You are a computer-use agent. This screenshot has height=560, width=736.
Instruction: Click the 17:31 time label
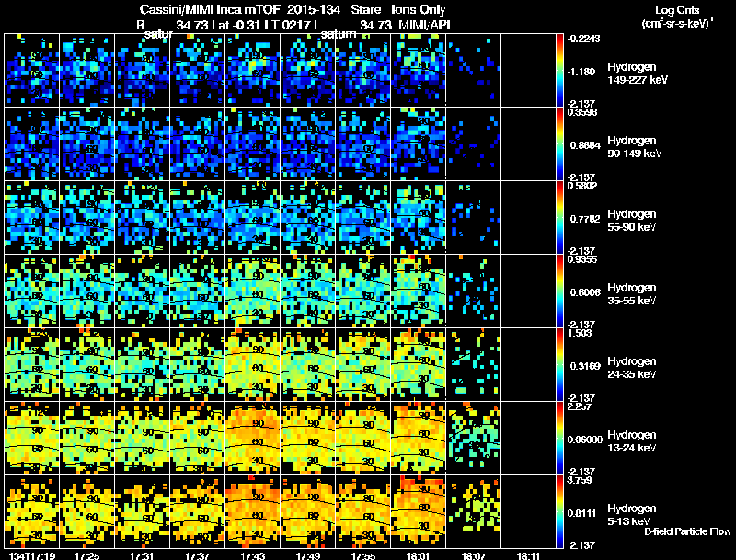click(143, 555)
